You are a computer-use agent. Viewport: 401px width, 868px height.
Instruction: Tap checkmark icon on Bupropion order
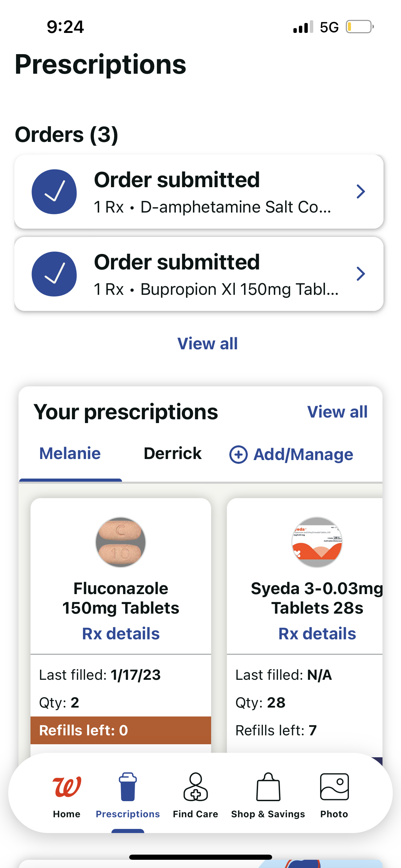pos(54,274)
